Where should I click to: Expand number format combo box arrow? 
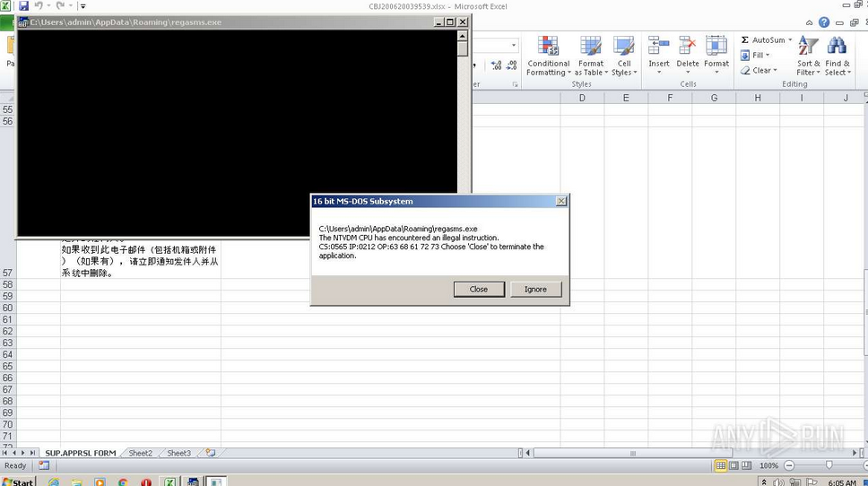[514, 45]
